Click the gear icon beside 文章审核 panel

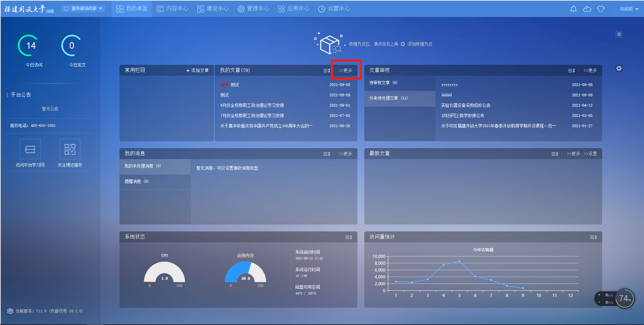click(x=619, y=69)
